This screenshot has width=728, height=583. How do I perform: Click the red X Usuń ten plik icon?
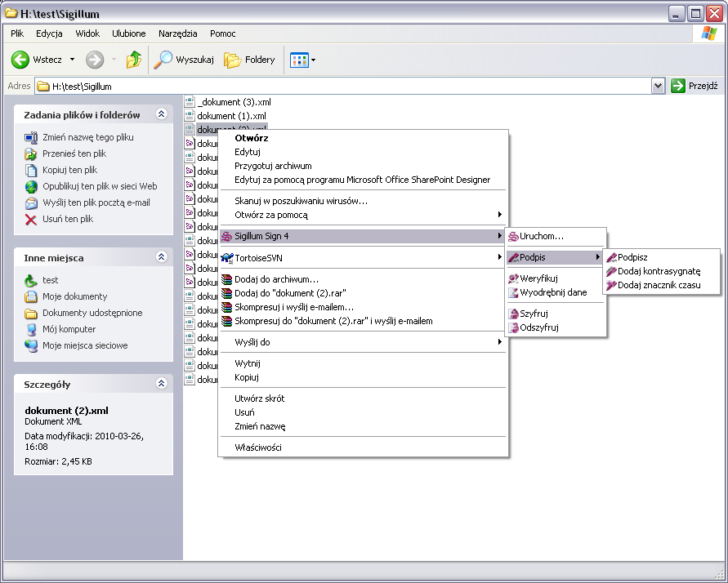point(31,220)
